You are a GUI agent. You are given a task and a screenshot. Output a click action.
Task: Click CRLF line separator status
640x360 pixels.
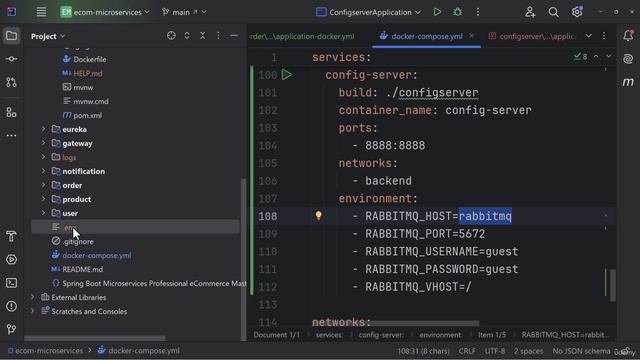[467, 351]
